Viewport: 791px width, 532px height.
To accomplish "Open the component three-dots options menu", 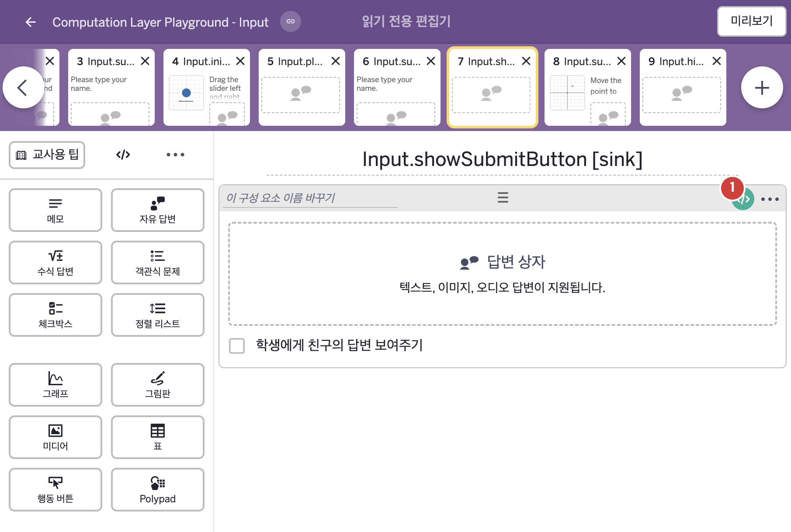I will (770, 199).
